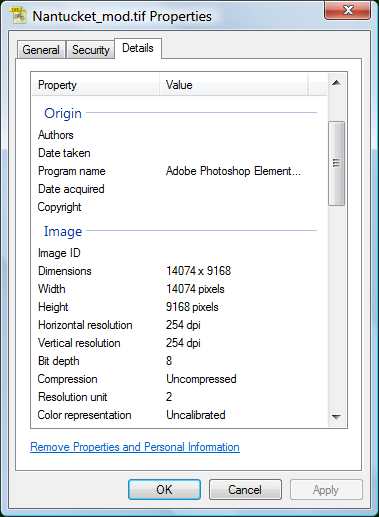Click the Origin section heading
The width and height of the screenshot is (379, 517).
tap(63, 114)
